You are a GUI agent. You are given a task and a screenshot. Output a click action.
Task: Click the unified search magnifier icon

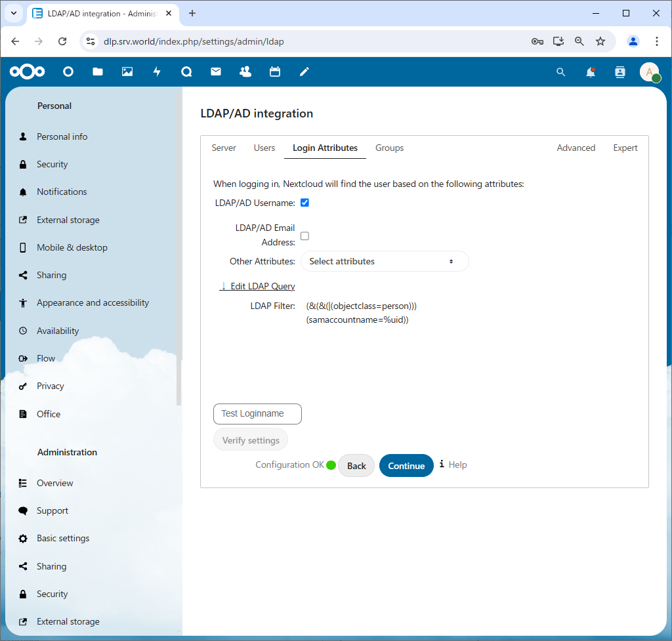point(560,72)
